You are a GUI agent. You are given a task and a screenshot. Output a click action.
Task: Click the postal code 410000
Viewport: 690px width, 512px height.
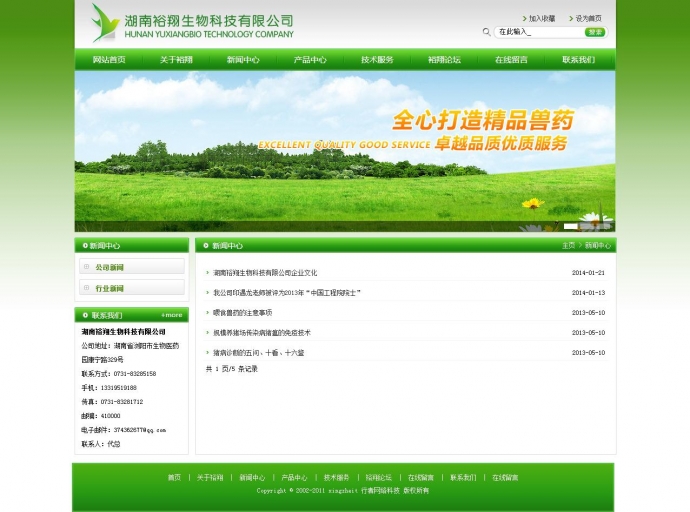(110, 416)
